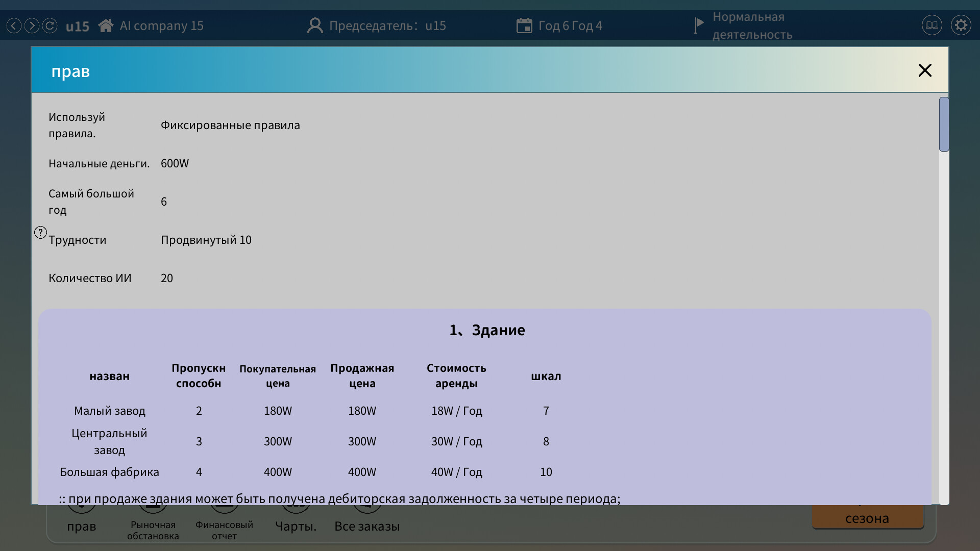Click the AI company 15 title
This screenshot has width=980, height=551.
pos(161,26)
